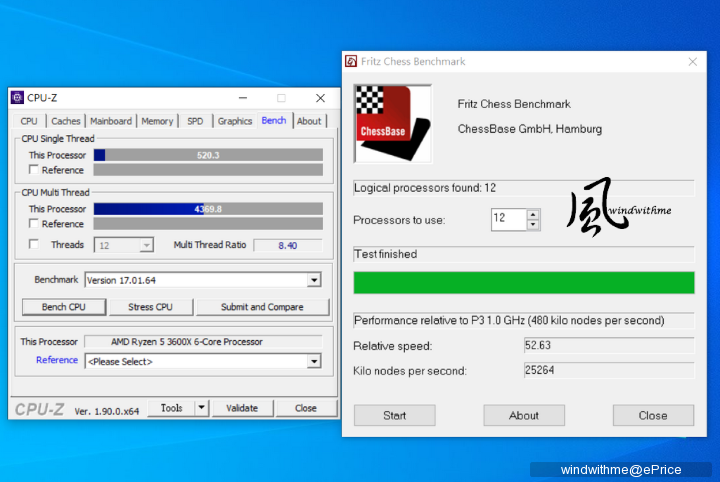
Task: Click the Processors to use input field
Action: pyautogui.click(x=509, y=219)
